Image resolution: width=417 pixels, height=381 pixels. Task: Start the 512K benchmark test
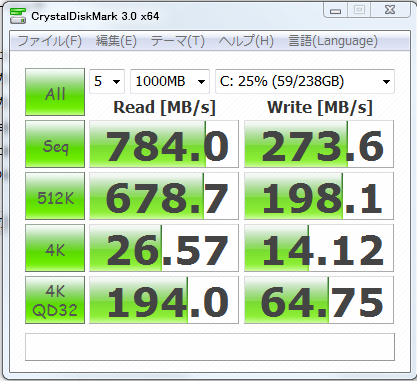pyautogui.click(x=55, y=196)
